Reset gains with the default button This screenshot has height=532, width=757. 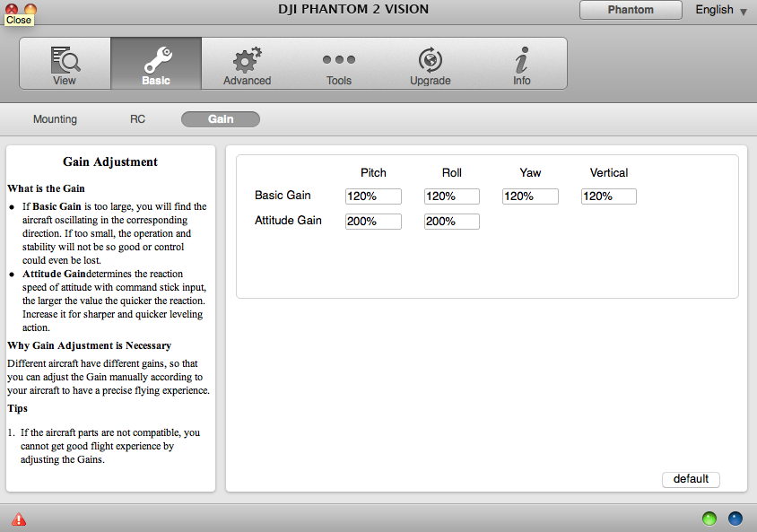[x=691, y=479]
